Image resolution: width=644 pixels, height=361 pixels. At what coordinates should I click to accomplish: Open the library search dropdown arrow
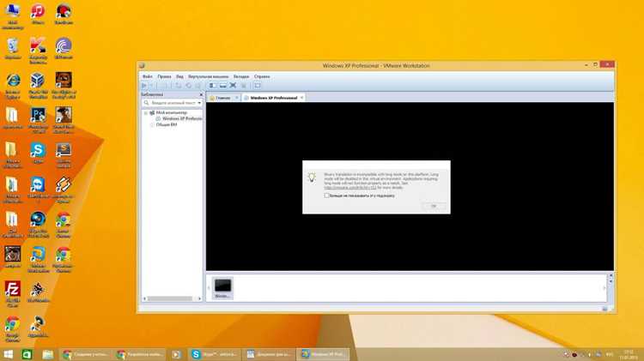click(199, 103)
